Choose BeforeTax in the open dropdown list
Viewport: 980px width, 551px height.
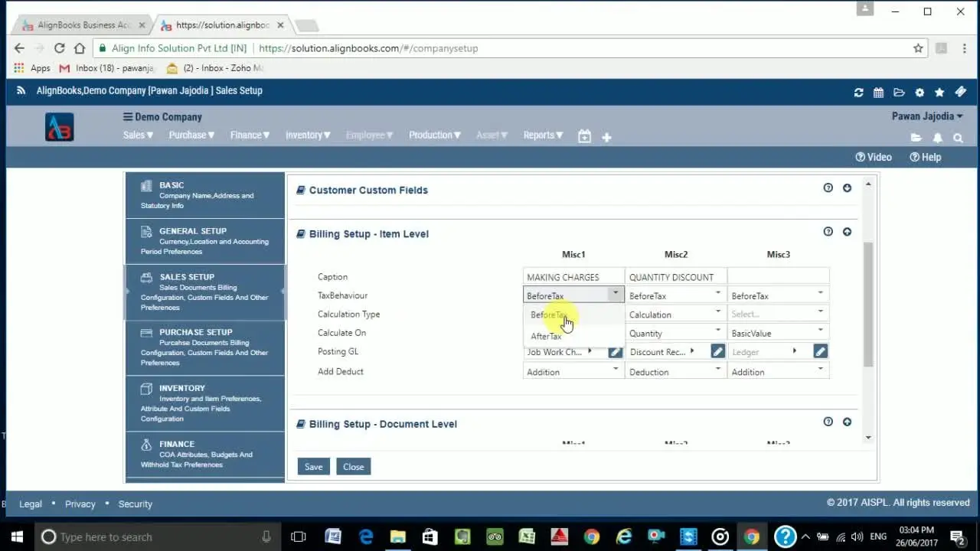[573, 315]
